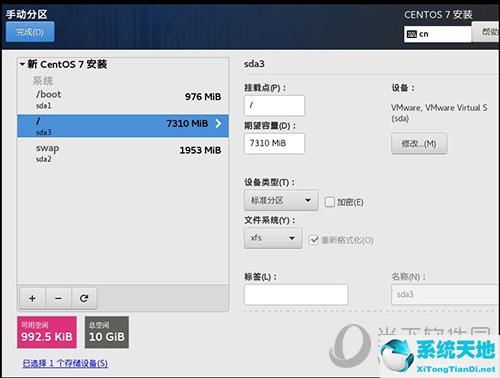The image size is (500, 378).
Task: Open keyboard layout cn selector
Action: pos(438,34)
